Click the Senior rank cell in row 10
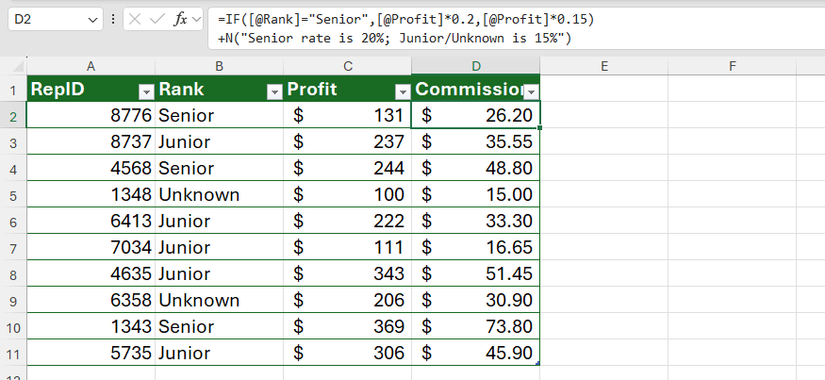Screen dimensions: 825x380 pos(219,326)
